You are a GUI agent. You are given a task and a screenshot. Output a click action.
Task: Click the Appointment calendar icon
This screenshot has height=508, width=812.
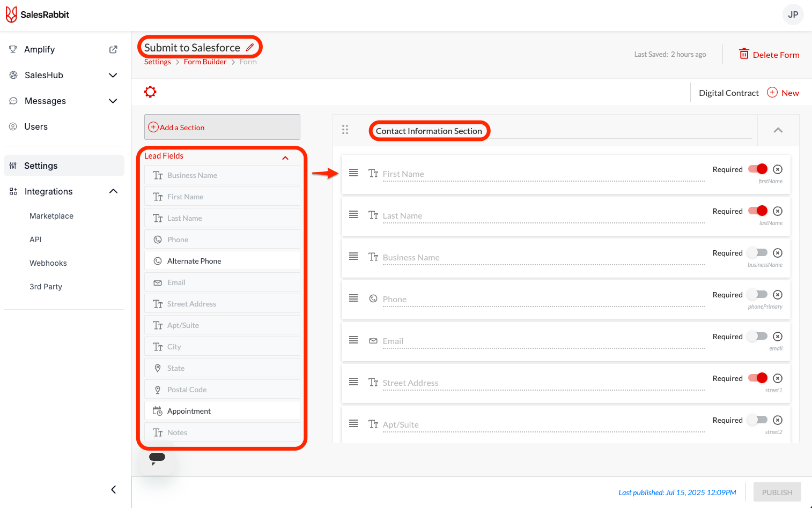click(158, 411)
